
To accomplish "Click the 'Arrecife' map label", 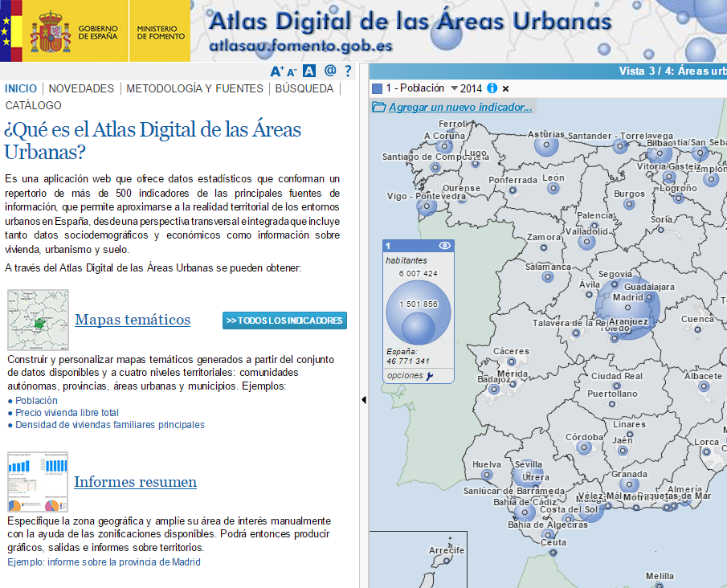I will tap(446, 550).
